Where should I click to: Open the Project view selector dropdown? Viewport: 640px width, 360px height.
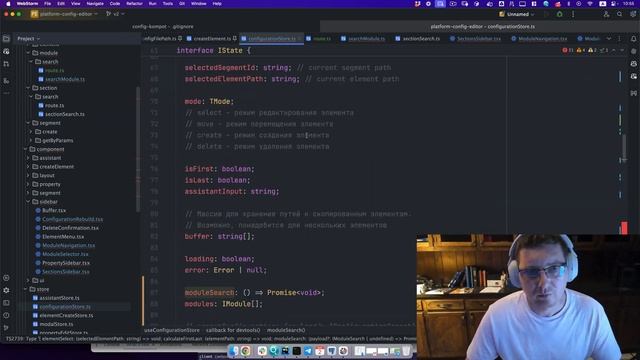(x=28, y=39)
